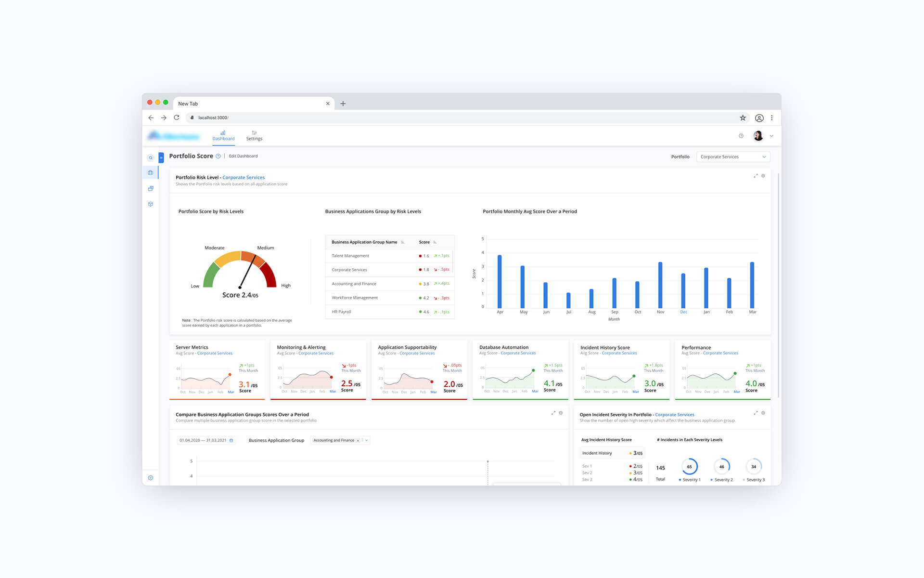Click the Edit Dashboard link
Viewport: 924px width, 578px height.
pyautogui.click(x=243, y=156)
